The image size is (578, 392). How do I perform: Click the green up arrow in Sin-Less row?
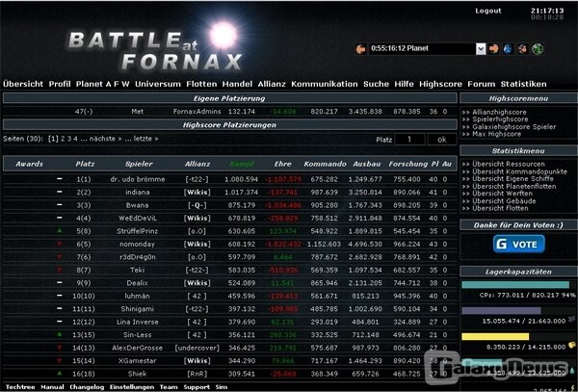(60, 334)
